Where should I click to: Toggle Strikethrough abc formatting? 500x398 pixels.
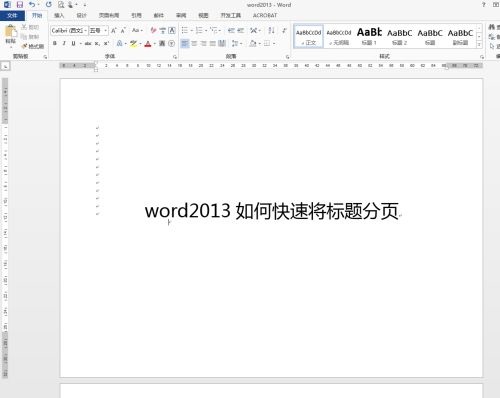click(88, 43)
